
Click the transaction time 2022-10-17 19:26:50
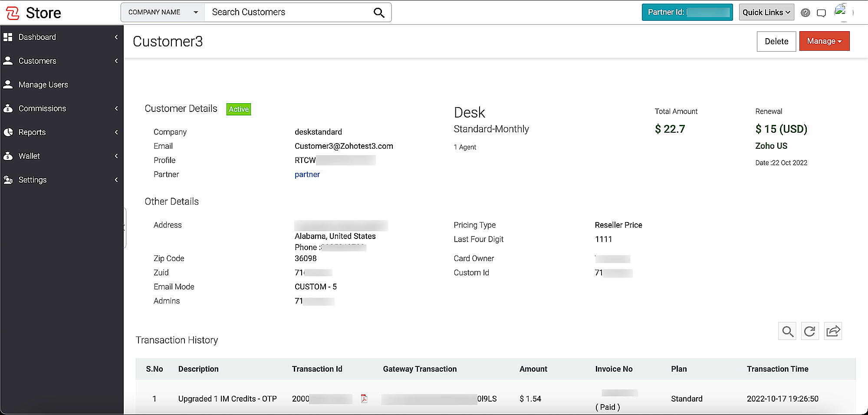point(783,399)
